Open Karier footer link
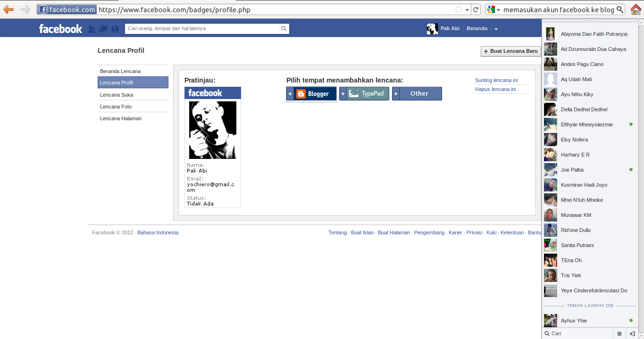The image size is (644, 339). (455, 232)
